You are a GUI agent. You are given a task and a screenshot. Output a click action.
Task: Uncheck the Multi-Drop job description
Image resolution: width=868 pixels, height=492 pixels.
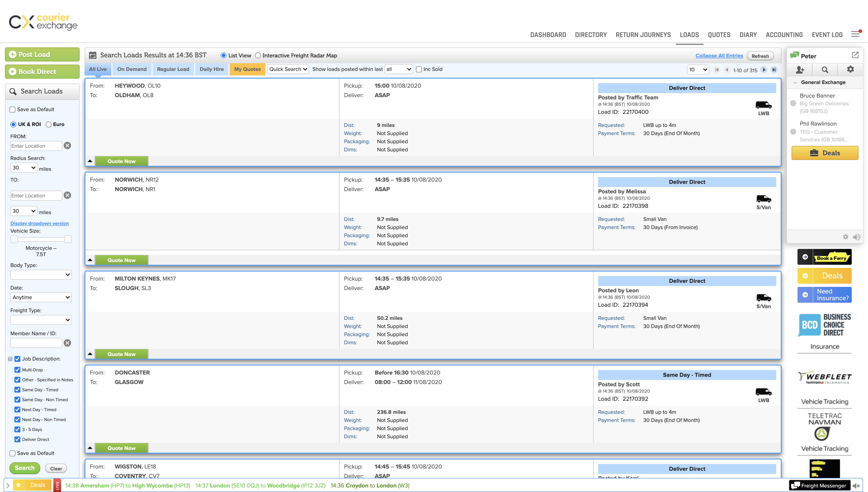tap(17, 370)
